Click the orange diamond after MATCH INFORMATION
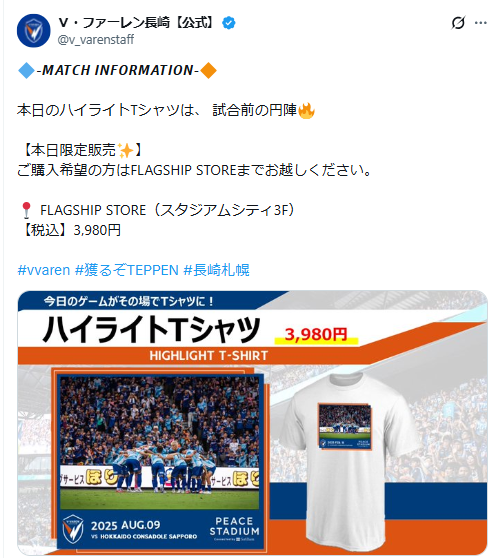 tap(209, 70)
